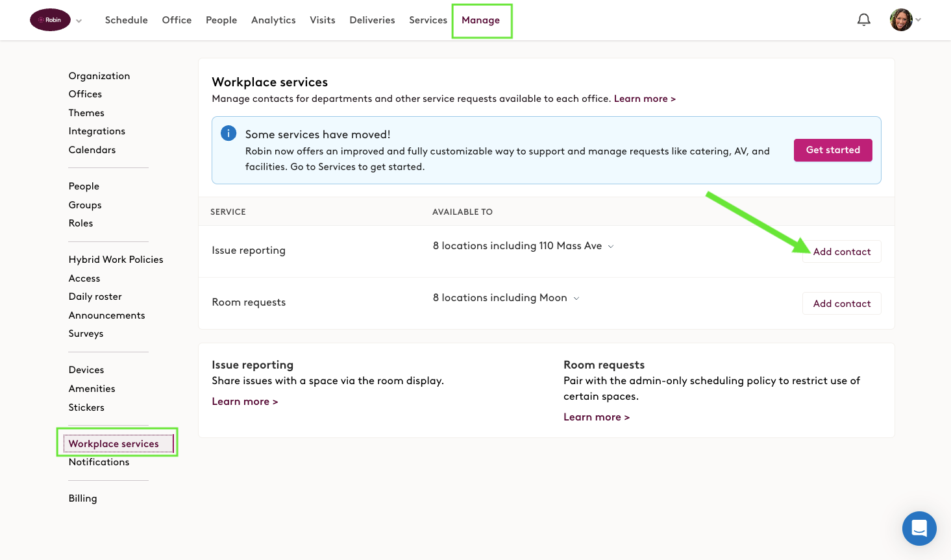Open Calendars in the sidebar
Screen dimensions: 951x560
[x=92, y=150]
